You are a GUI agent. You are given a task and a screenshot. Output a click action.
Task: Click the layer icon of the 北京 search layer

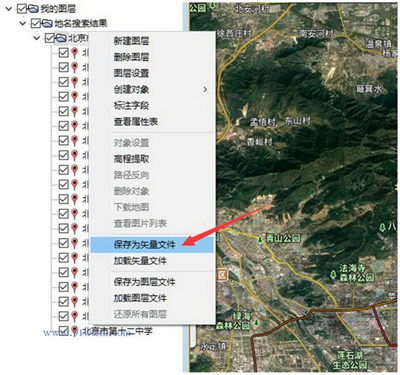click(61, 38)
